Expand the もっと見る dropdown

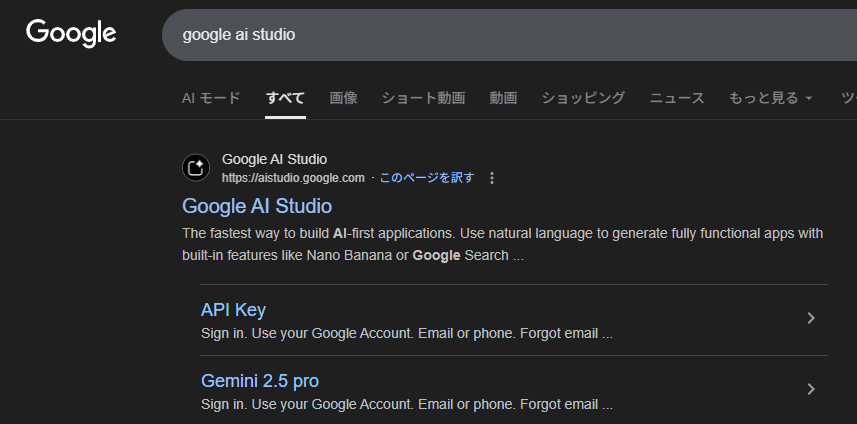coord(770,98)
